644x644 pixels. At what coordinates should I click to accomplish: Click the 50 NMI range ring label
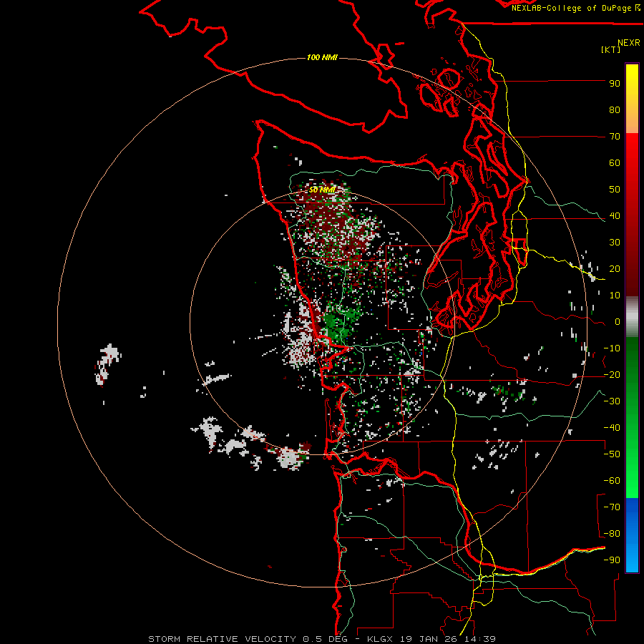(322, 190)
